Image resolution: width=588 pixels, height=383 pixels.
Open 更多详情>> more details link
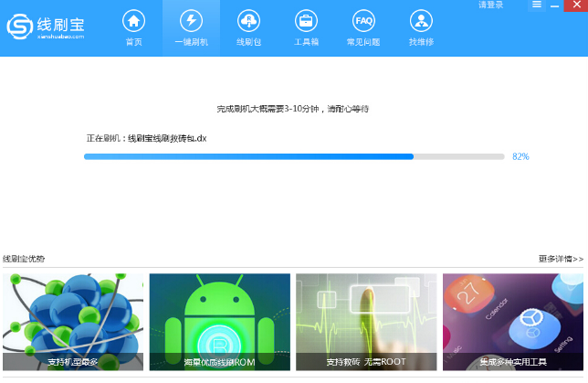pos(561,259)
